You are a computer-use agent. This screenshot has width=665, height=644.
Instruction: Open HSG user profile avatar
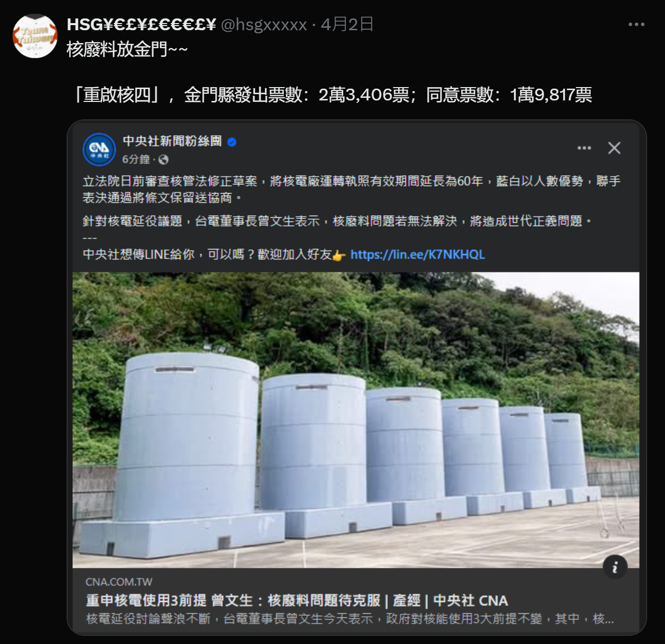(35, 36)
